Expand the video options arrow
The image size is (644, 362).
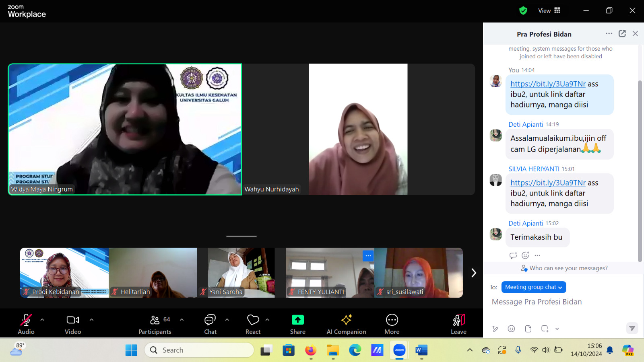coord(91,320)
